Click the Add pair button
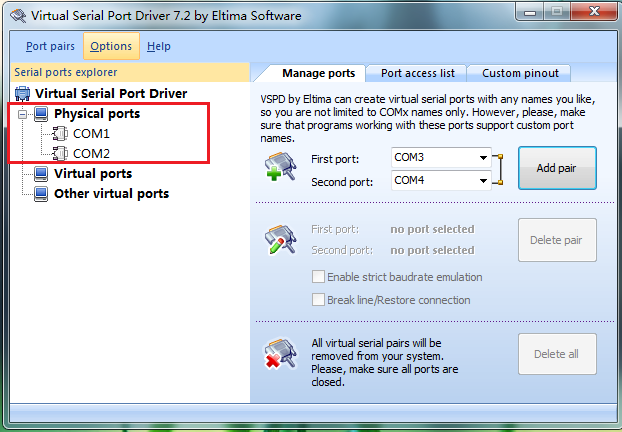Image resolution: width=622 pixels, height=432 pixels. tap(557, 168)
